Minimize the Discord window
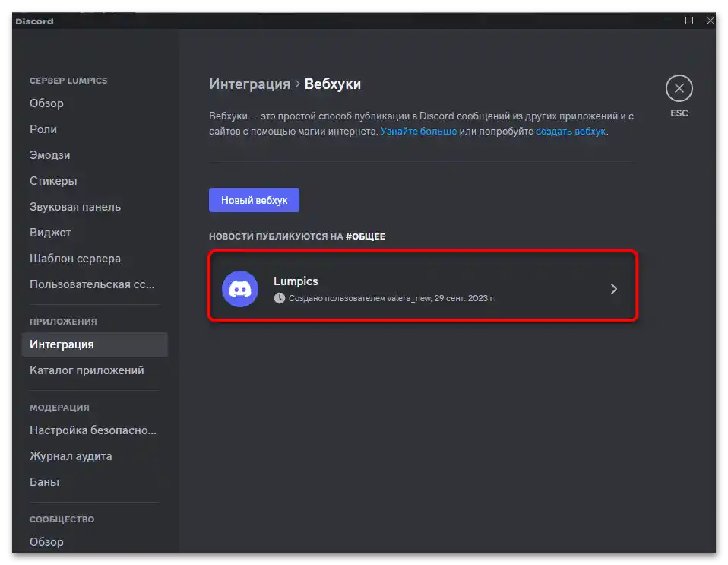728x565 pixels. point(668,21)
